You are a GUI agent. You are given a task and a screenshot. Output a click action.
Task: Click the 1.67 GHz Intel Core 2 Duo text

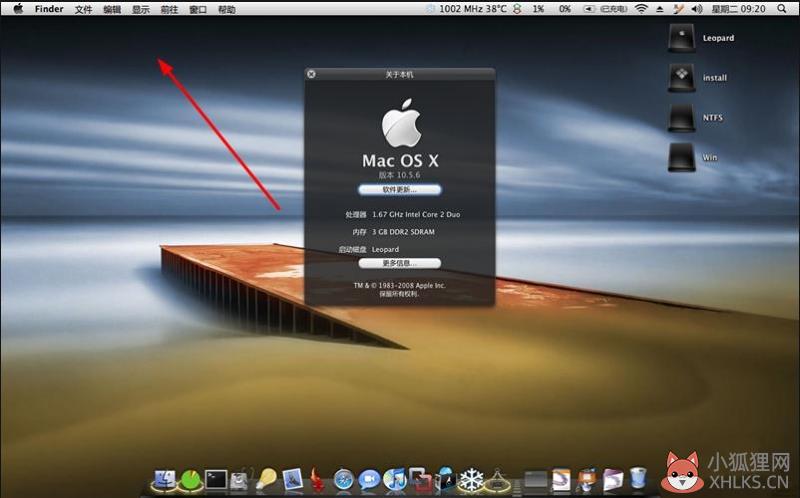[416, 214]
